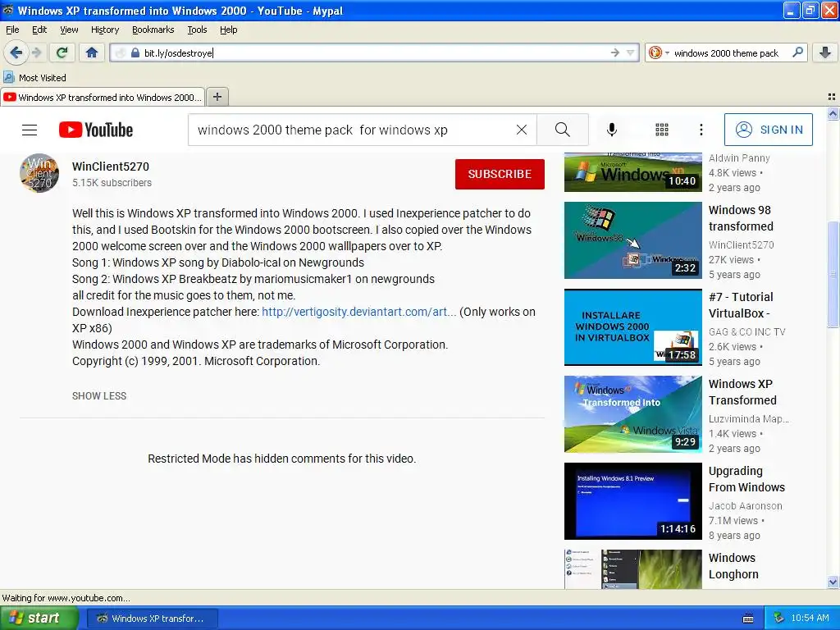Image resolution: width=840 pixels, height=630 pixels.
Task: Open the File menu
Action: coord(12,30)
